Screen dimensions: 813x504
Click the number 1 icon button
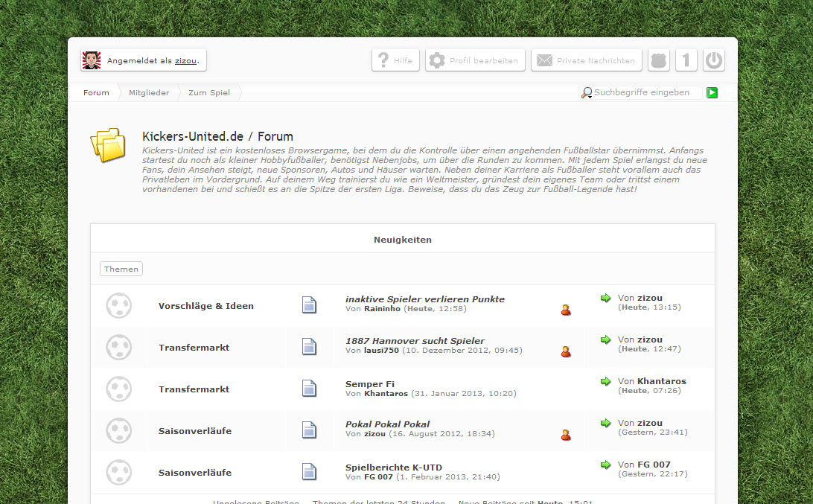click(686, 60)
